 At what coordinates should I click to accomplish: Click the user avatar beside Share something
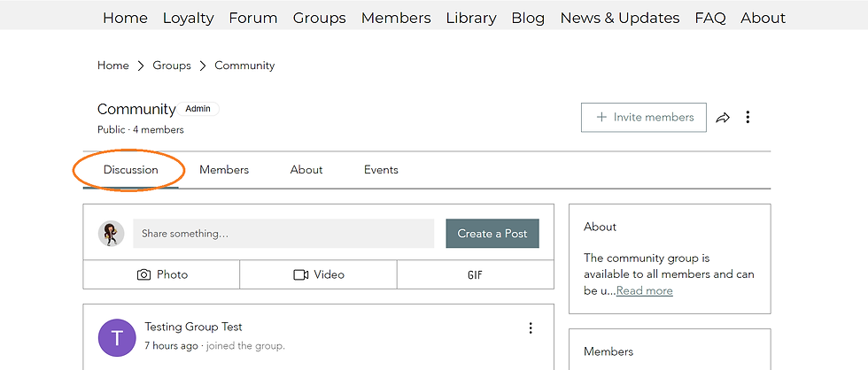pos(111,234)
